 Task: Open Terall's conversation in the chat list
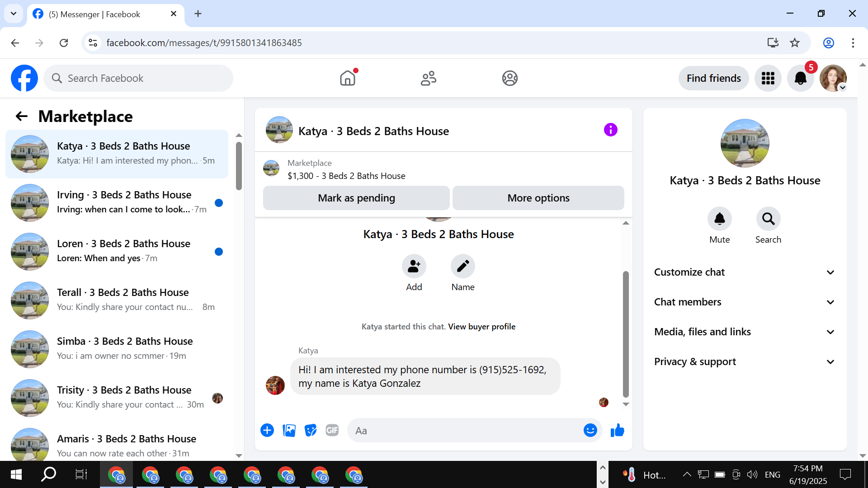pos(117,300)
